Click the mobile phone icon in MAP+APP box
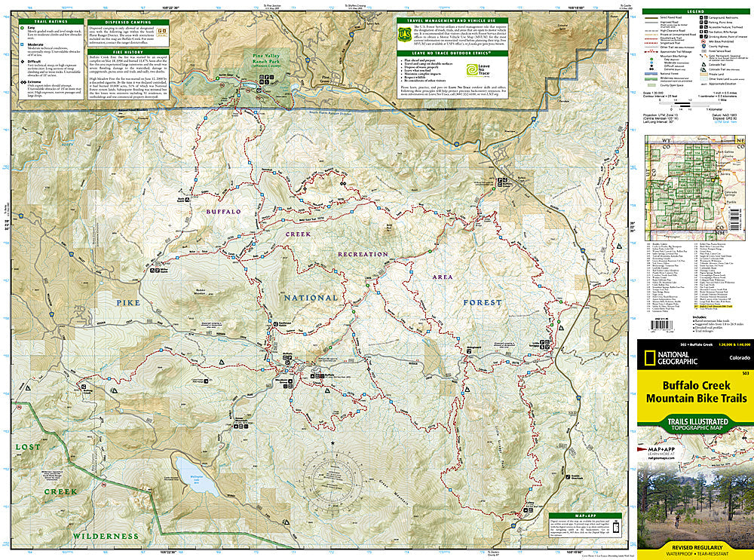 click(x=616, y=528)
